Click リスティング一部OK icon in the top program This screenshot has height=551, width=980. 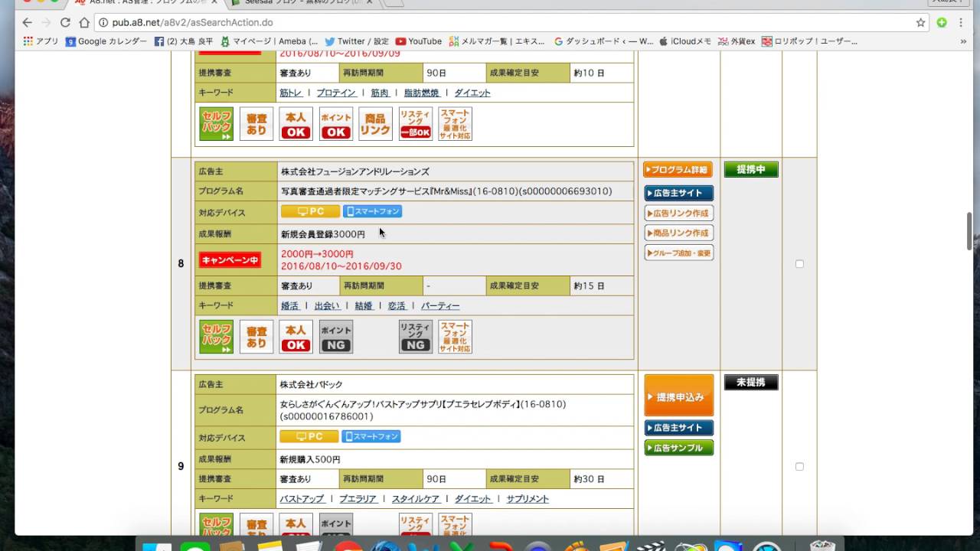tap(416, 124)
